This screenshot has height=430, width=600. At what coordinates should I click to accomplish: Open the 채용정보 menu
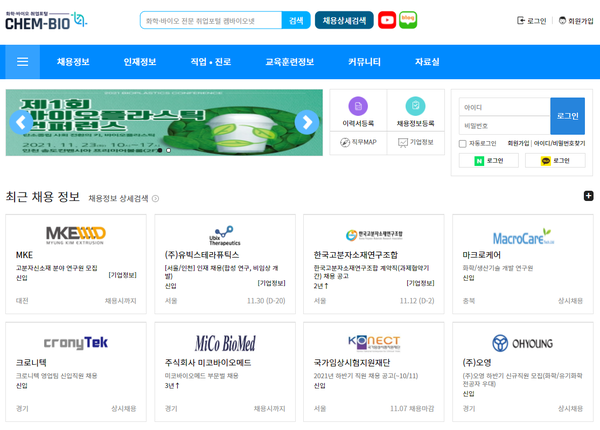click(73, 62)
